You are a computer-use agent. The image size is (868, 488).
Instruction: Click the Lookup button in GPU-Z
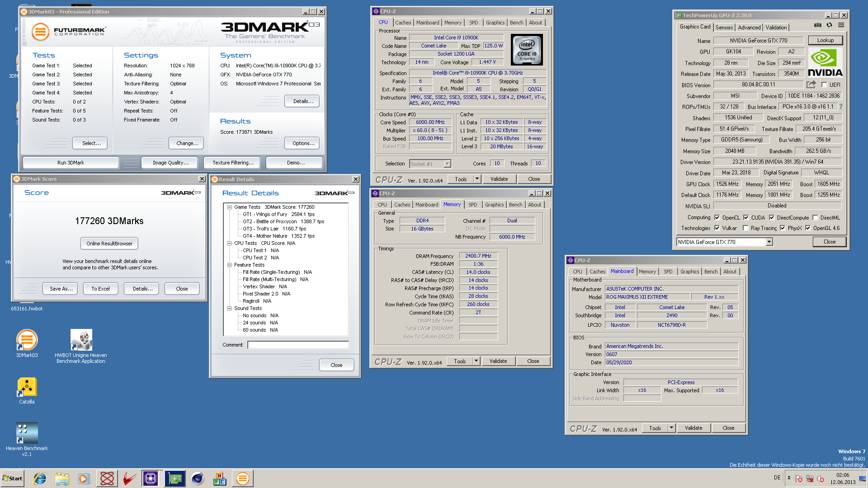(825, 40)
